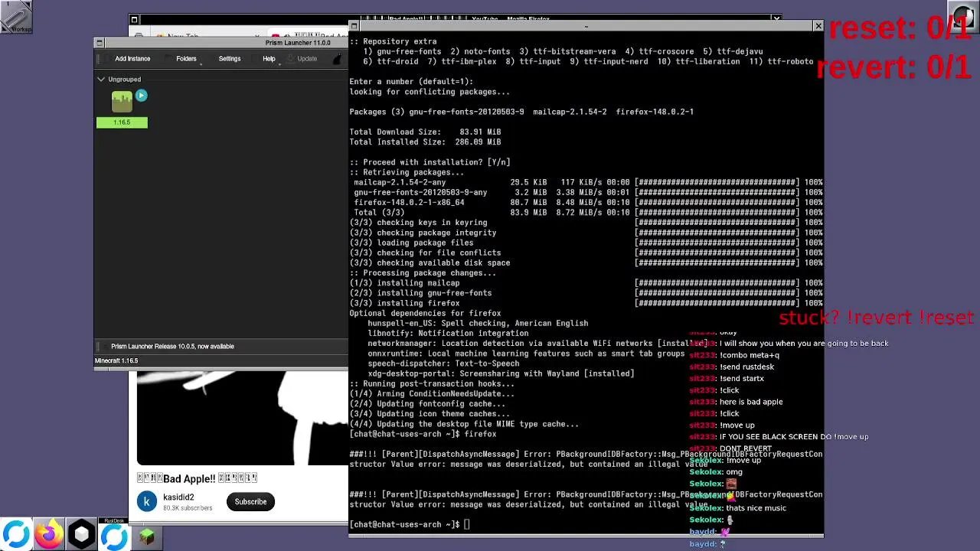Open the first RustDesk icon in taskbar
Screen dimensions: 980x551
[16, 535]
